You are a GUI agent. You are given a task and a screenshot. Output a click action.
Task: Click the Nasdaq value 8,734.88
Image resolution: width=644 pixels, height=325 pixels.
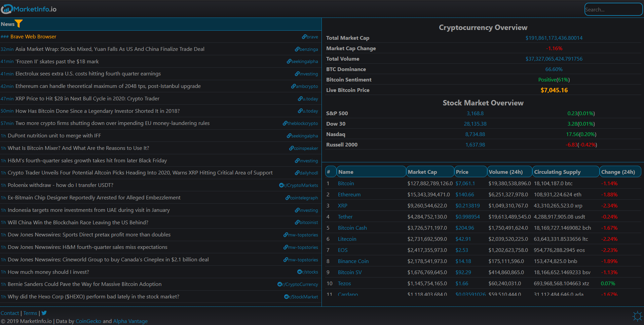coord(475,134)
